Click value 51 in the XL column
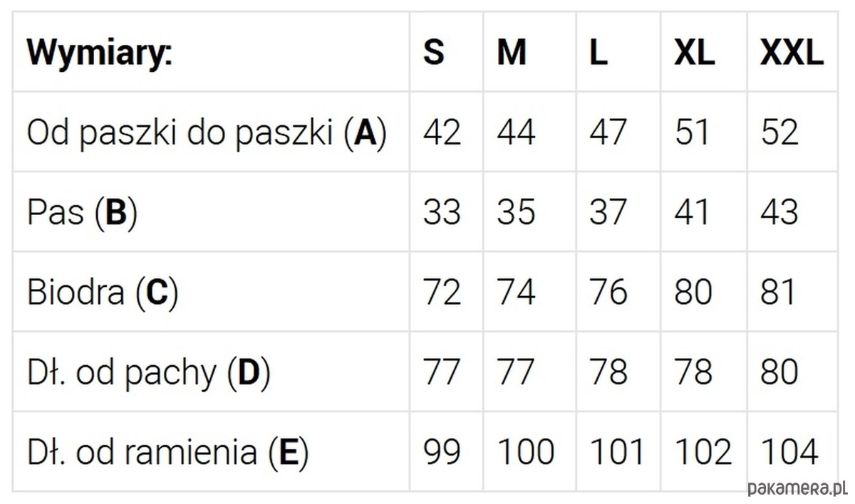This screenshot has width=855, height=504. (693, 132)
